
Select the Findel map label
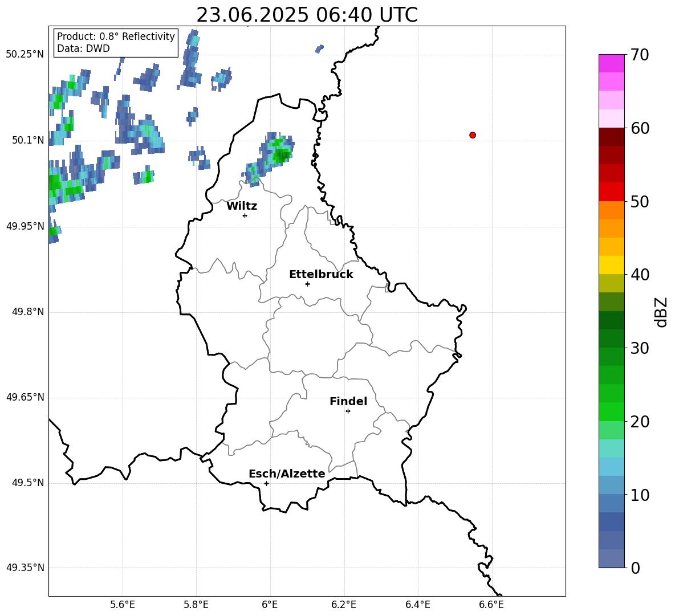pos(348,401)
